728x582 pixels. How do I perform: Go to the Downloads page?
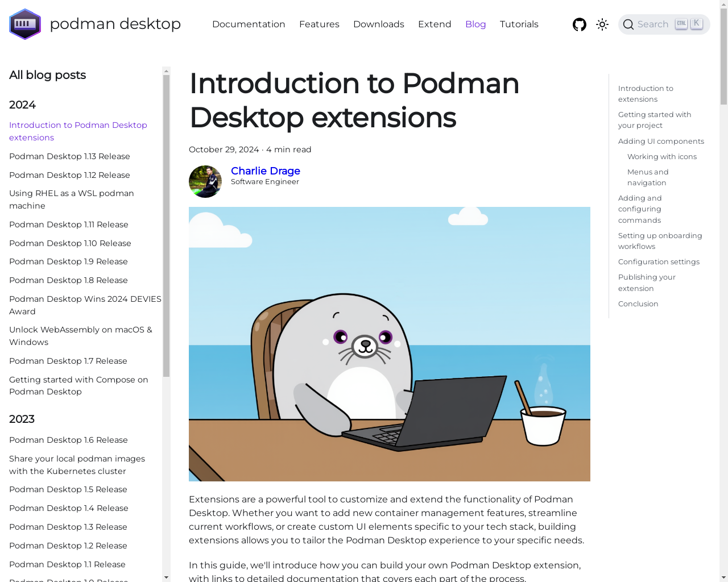click(x=379, y=24)
